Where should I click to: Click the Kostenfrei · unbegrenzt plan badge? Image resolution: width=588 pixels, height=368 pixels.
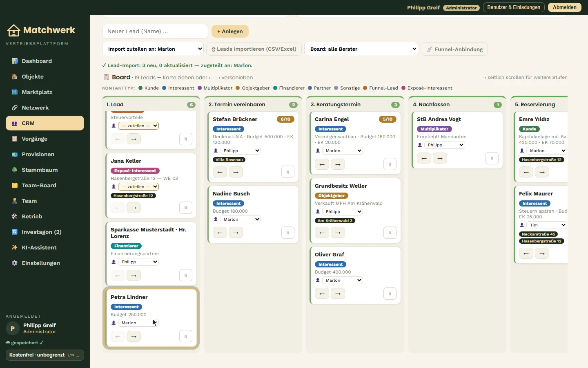[45, 355]
